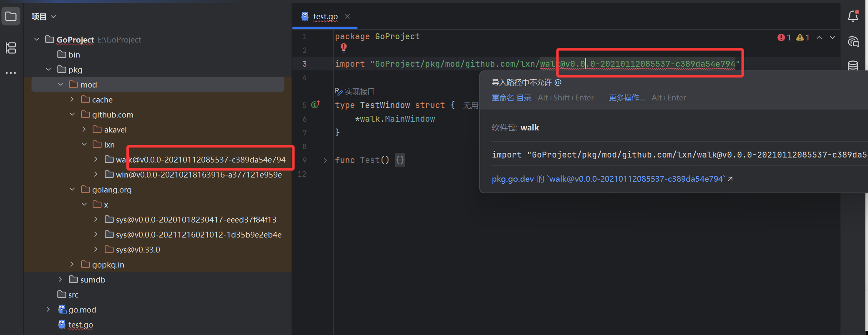Click the implement interface hint icon above line 5
868x335 pixels.
point(339,91)
